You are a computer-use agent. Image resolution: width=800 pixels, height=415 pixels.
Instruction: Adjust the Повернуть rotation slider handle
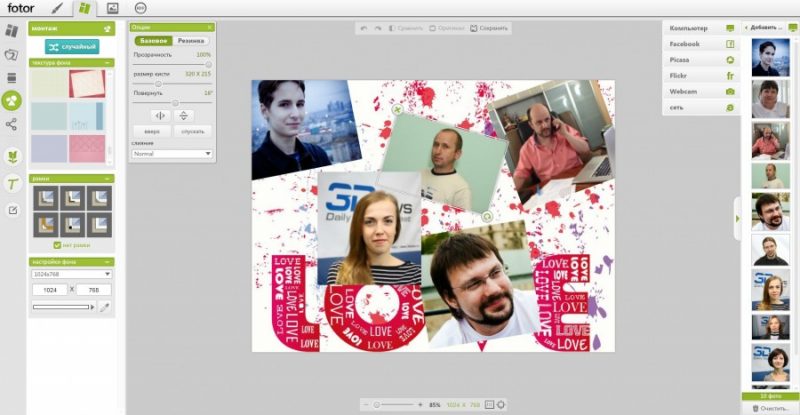pyautogui.click(x=176, y=103)
